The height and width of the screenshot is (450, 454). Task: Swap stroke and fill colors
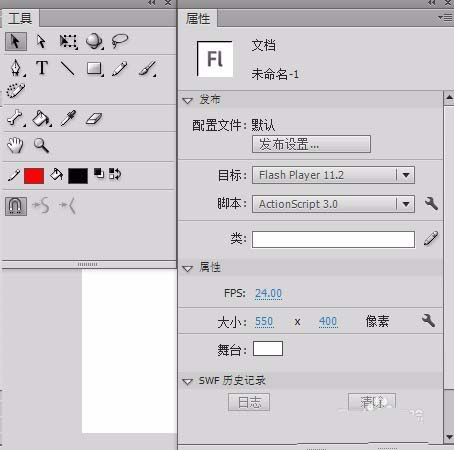[115, 174]
